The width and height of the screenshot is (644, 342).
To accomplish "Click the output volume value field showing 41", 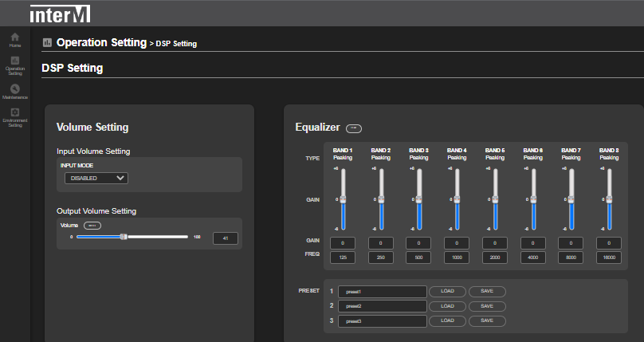I will 226,238.
